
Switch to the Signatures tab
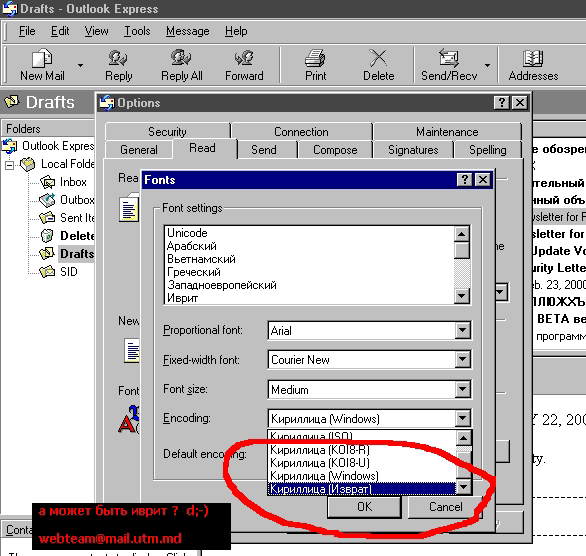point(413,150)
